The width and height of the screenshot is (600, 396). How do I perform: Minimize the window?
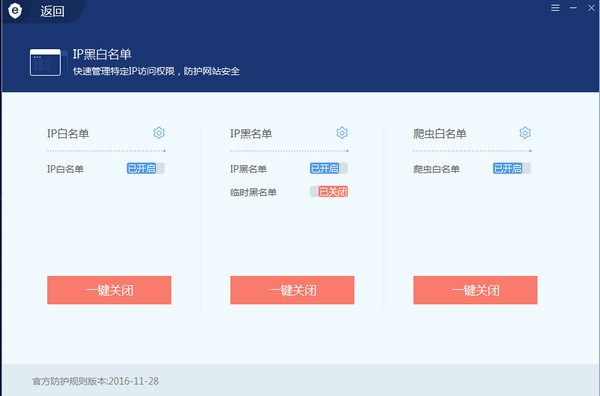(573, 8)
